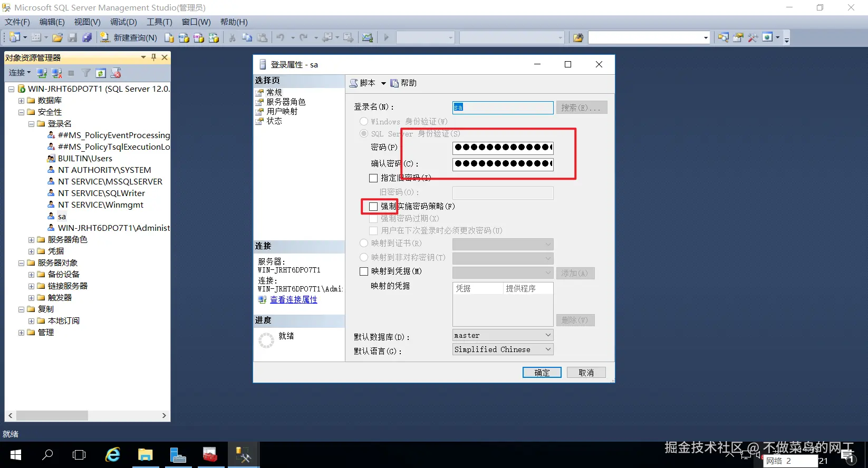Toggle the 强制密码过期 checkbox
The height and width of the screenshot is (468, 868).
[x=373, y=218]
